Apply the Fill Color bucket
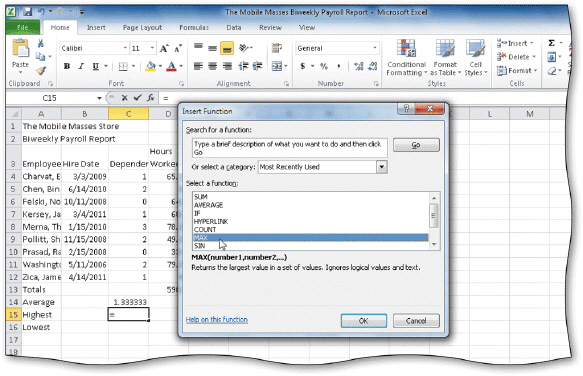The height and width of the screenshot is (376, 583). (151, 66)
